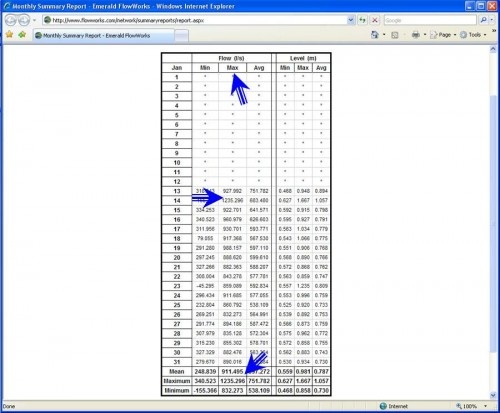Go back using the Back arrow button
Image resolution: width=500 pixels, height=413 pixels.
(x=10, y=20)
